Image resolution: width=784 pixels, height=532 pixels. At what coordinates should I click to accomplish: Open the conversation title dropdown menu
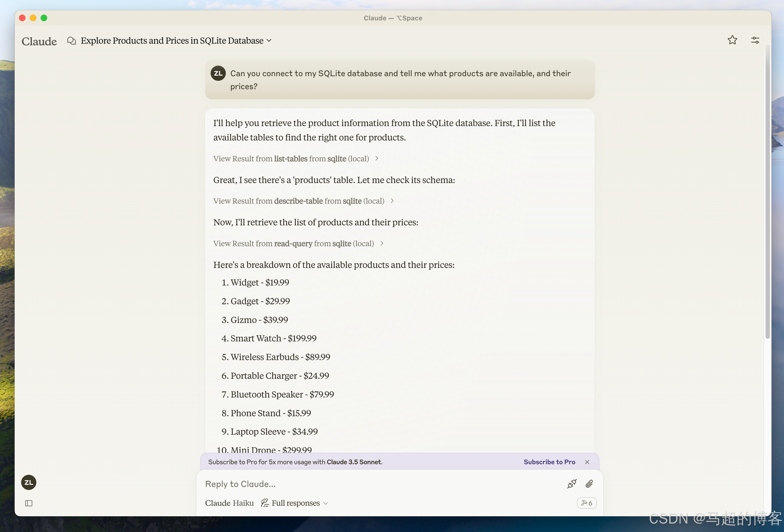coord(269,40)
